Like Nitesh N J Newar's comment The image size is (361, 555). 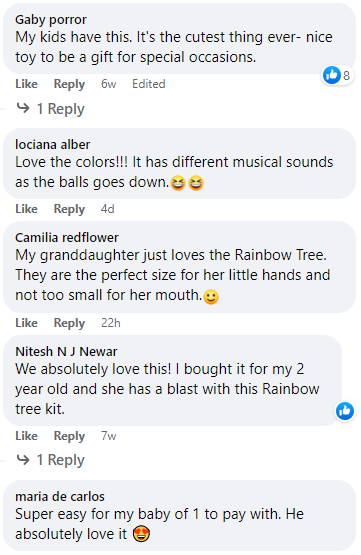(27, 436)
